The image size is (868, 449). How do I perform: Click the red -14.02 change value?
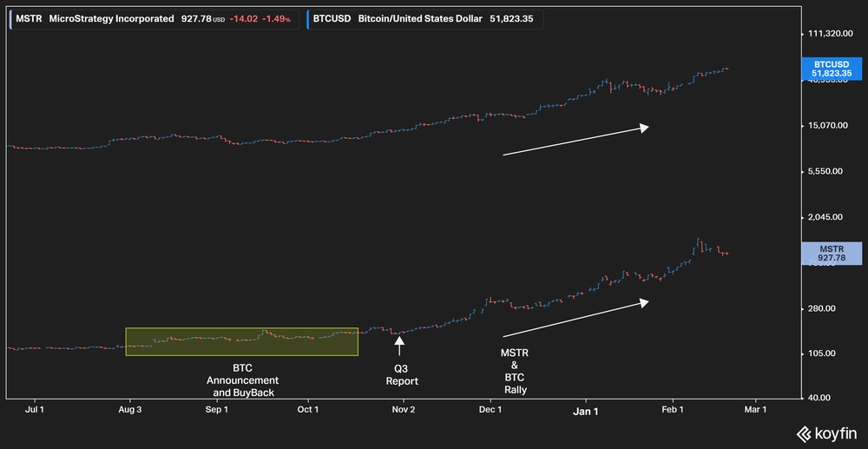click(x=242, y=19)
